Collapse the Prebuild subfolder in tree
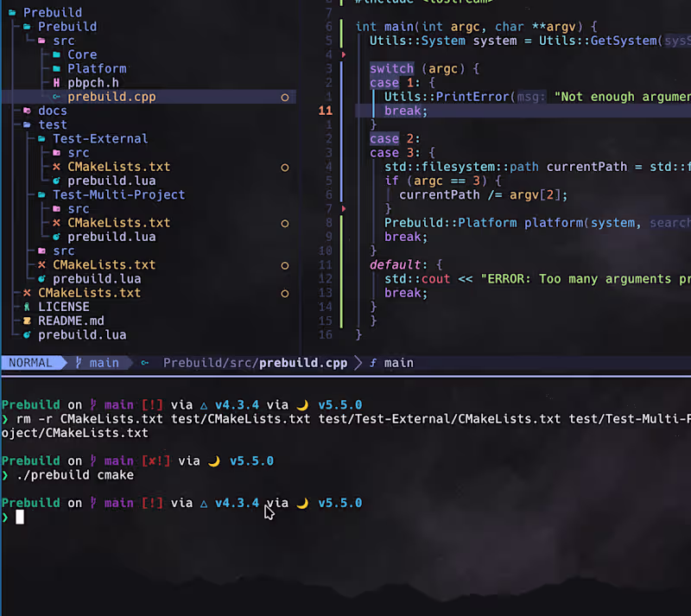The width and height of the screenshot is (691, 616). [27, 27]
